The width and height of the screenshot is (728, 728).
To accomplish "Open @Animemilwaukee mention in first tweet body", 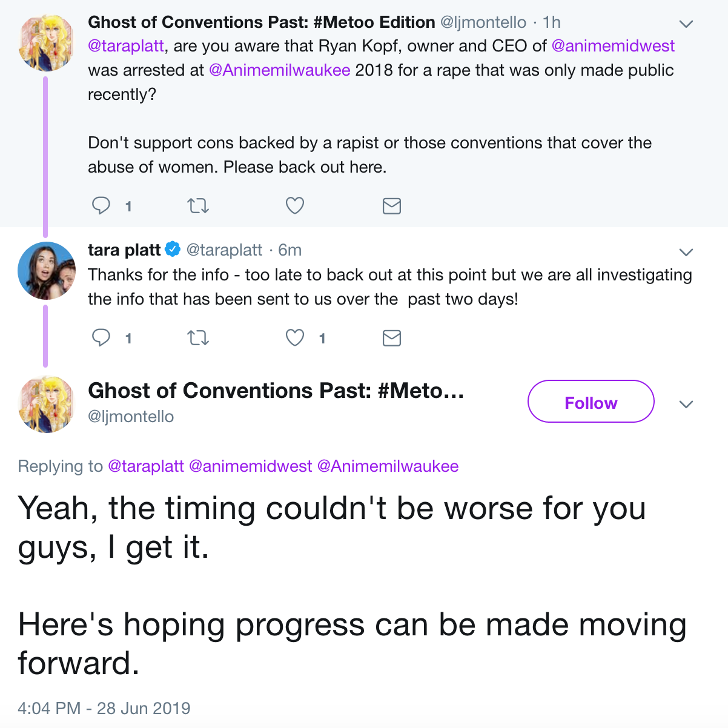I will tap(280, 70).
